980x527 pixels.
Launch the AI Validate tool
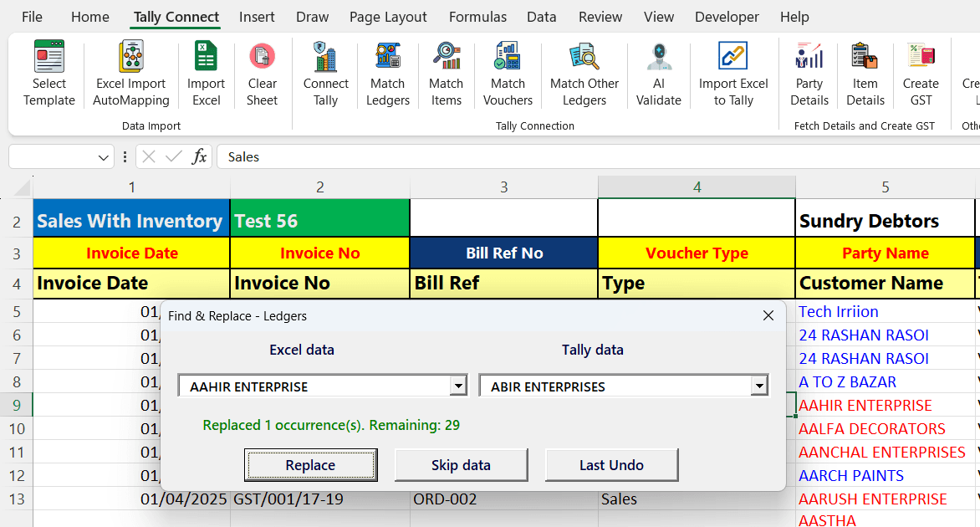[x=659, y=59]
